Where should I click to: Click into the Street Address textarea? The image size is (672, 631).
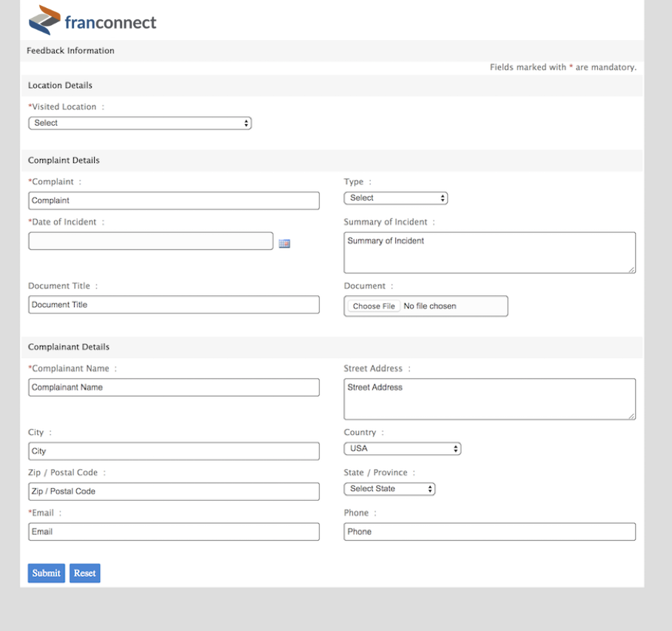489,399
